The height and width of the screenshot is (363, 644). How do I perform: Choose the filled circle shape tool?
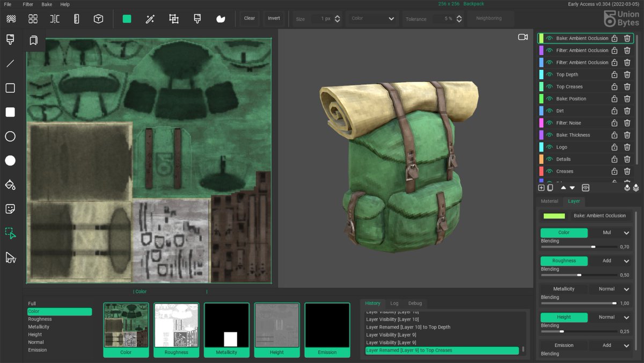pos(10,161)
